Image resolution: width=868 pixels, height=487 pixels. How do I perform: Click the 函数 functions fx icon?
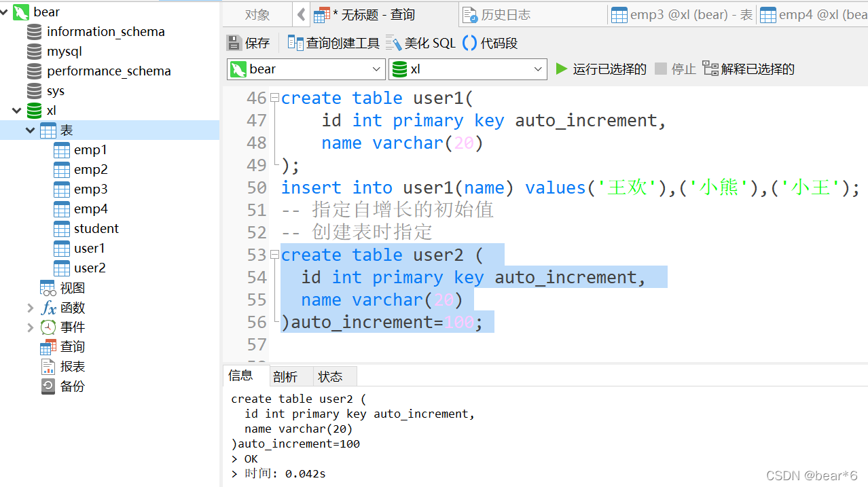(48, 308)
